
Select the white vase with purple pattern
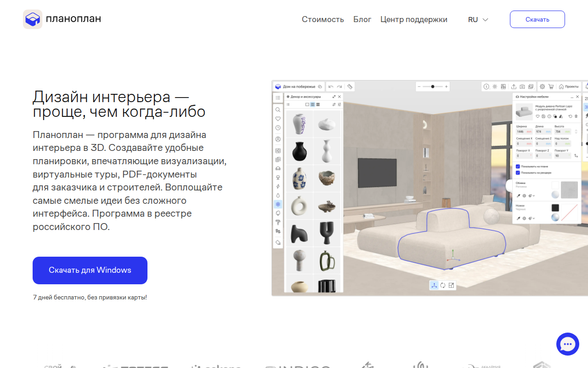tap(300, 124)
